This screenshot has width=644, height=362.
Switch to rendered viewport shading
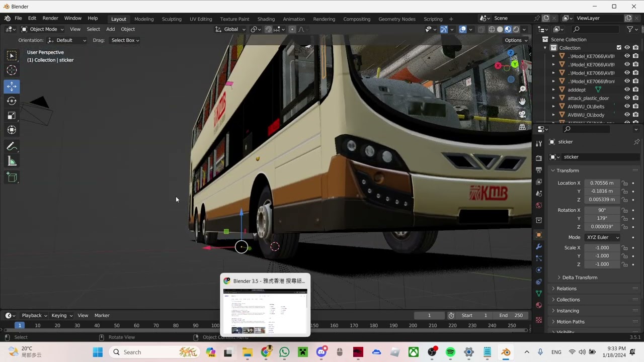[x=516, y=29]
